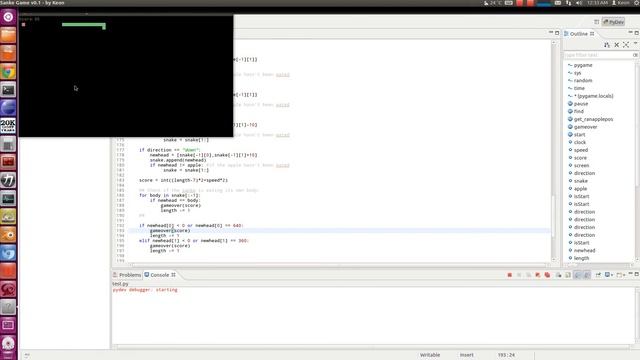Select the Console tab
The image size is (640, 360).
tap(160, 275)
